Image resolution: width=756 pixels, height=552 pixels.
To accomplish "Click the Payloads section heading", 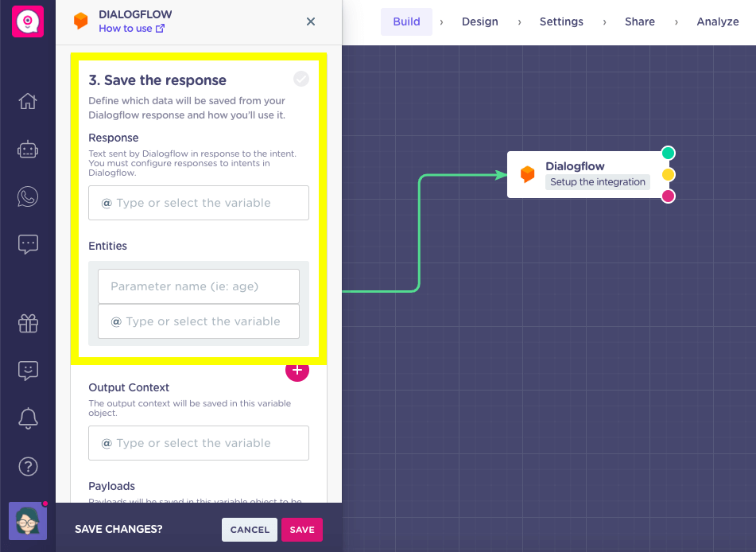I will pos(111,486).
